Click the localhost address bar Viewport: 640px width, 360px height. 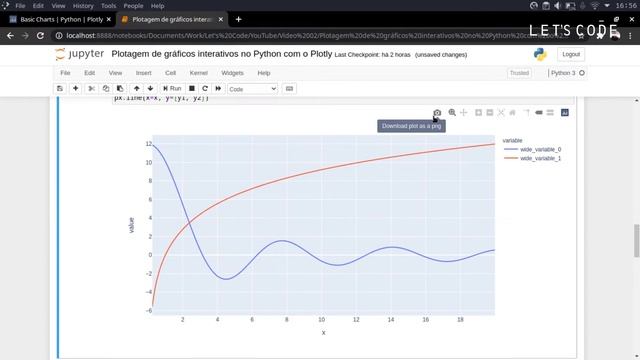pyautogui.click(x=314, y=36)
